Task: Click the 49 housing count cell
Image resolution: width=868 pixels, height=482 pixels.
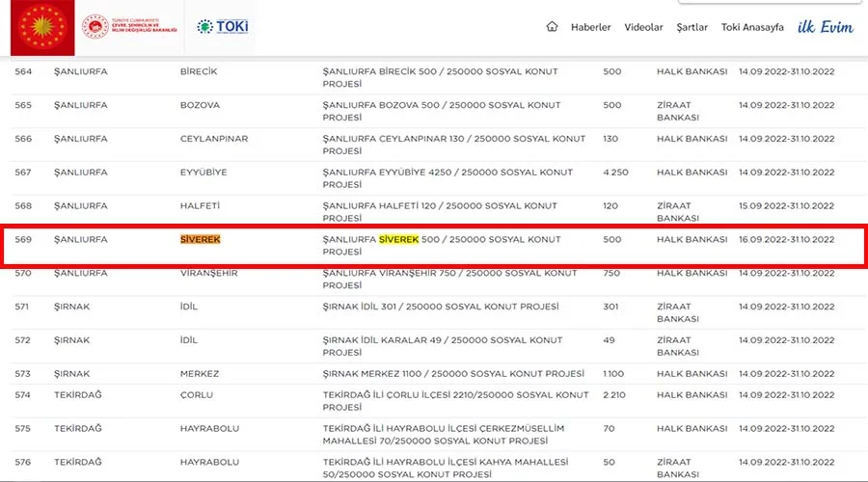Action: click(609, 340)
